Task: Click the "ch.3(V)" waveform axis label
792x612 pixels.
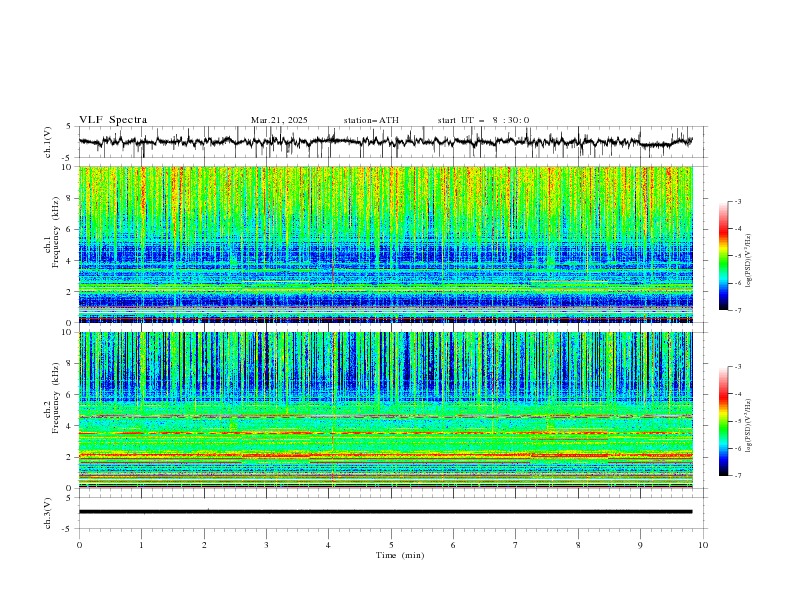Action: tap(48, 513)
